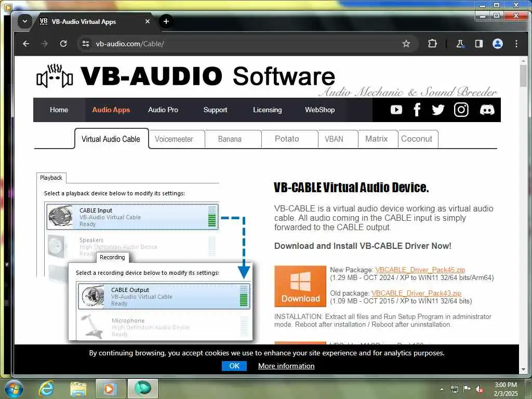Open media player taskbar icon
This screenshot has width=532, height=399.
click(110, 389)
